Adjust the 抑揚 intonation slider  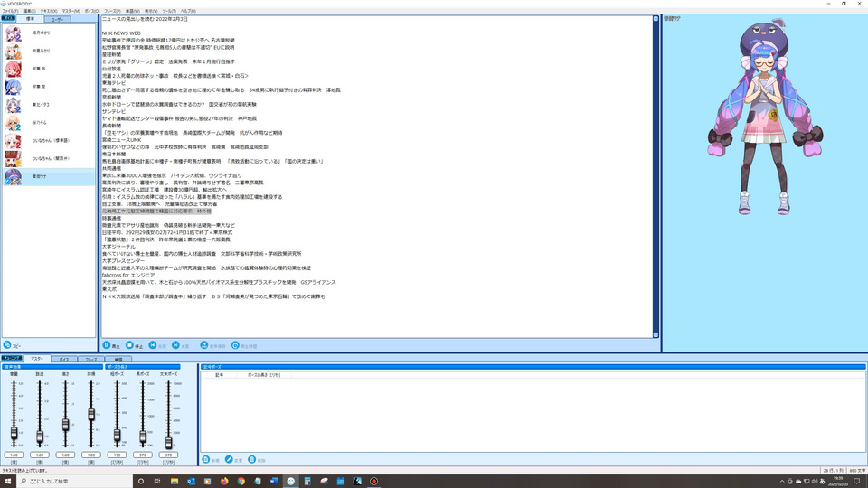91,415
